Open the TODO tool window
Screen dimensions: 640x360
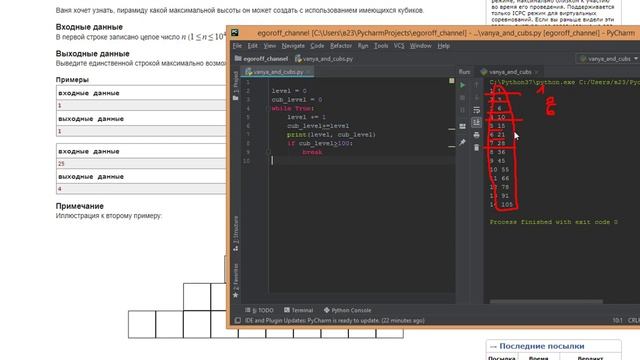pyautogui.click(x=259, y=310)
